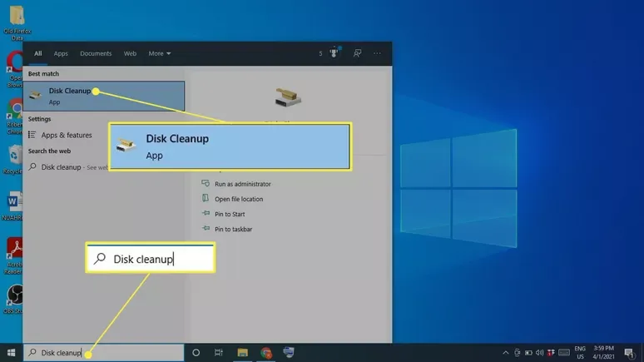Switch to the Apps search tab

pyautogui.click(x=61, y=53)
